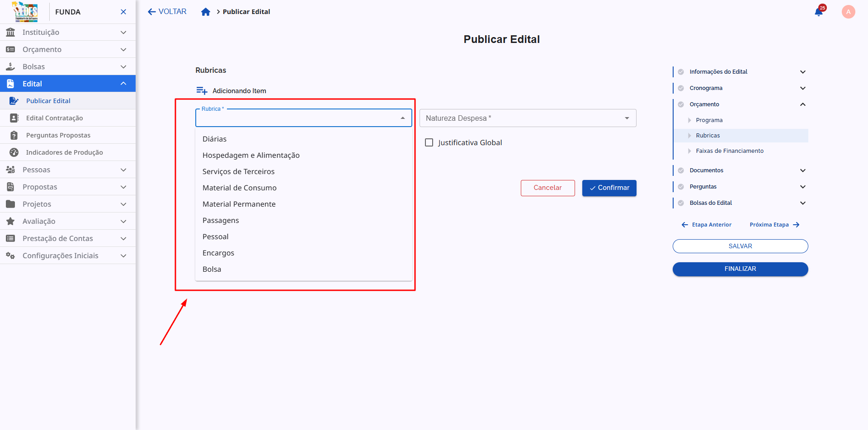Click the Avaliação star icon
This screenshot has height=430, width=868.
pos(10,221)
